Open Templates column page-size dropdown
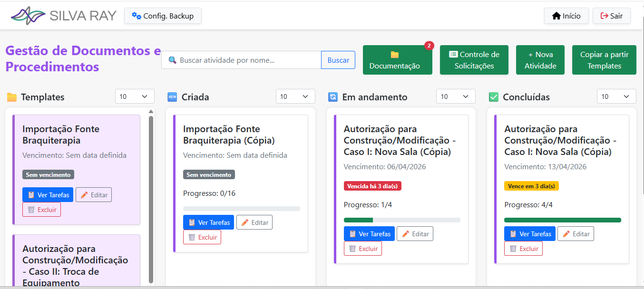This screenshot has width=644, height=289. [135, 96]
